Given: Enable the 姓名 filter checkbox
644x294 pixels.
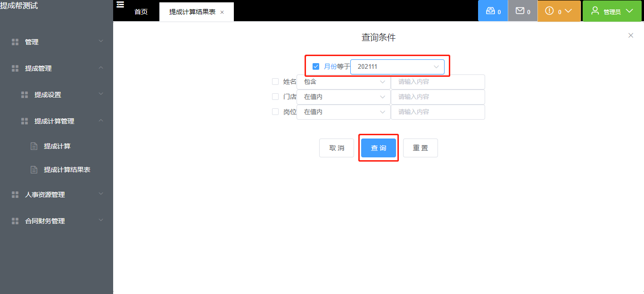Looking at the screenshot, I should (275, 82).
